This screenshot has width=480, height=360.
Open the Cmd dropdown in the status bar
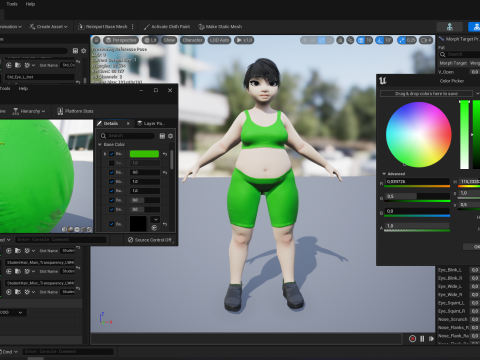point(9,352)
